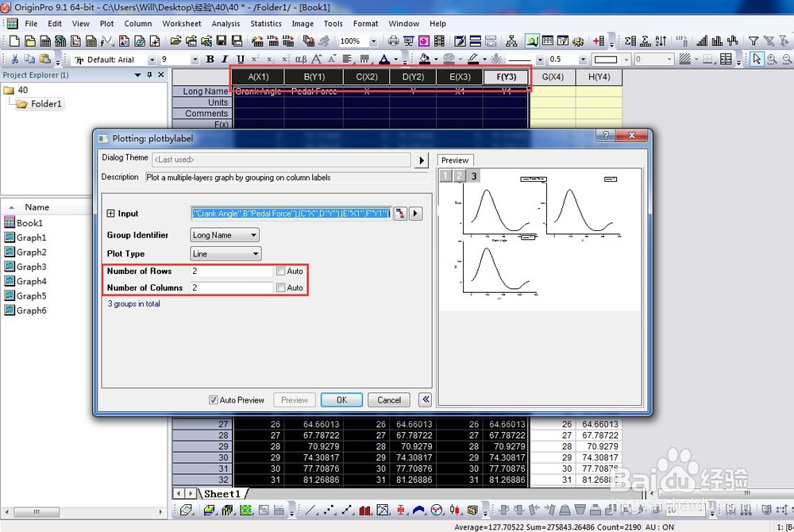Click the Add Filter funnel icon

point(754,41)
